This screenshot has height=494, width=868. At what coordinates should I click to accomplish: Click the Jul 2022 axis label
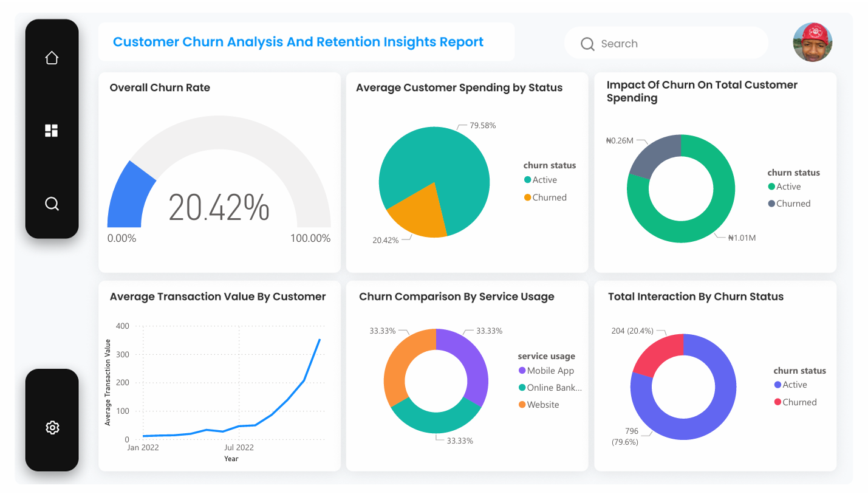pos(238,448)
